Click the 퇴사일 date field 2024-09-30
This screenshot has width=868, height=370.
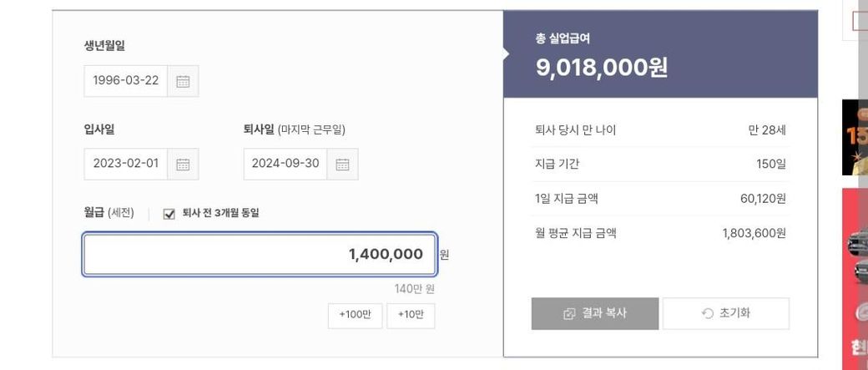pos(285,164)
